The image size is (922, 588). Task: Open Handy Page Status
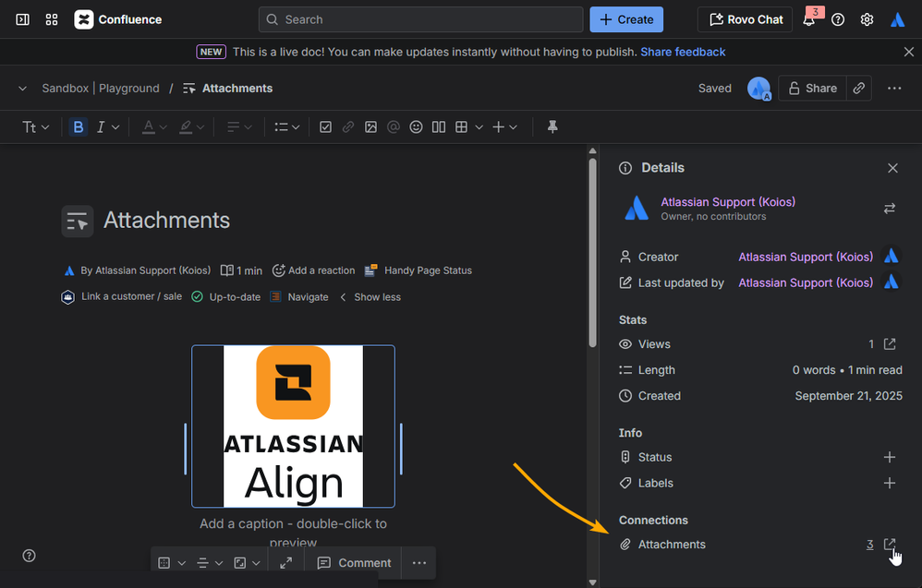point(419,270)
